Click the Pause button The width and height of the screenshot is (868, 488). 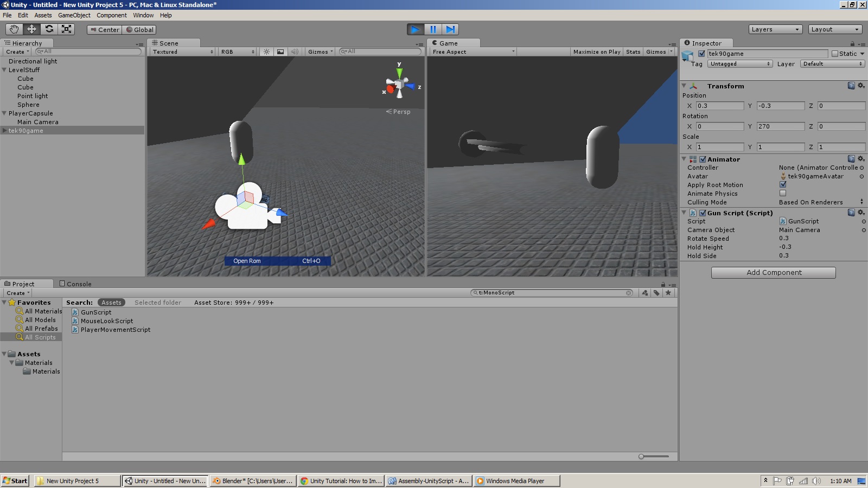pos(433,29)
